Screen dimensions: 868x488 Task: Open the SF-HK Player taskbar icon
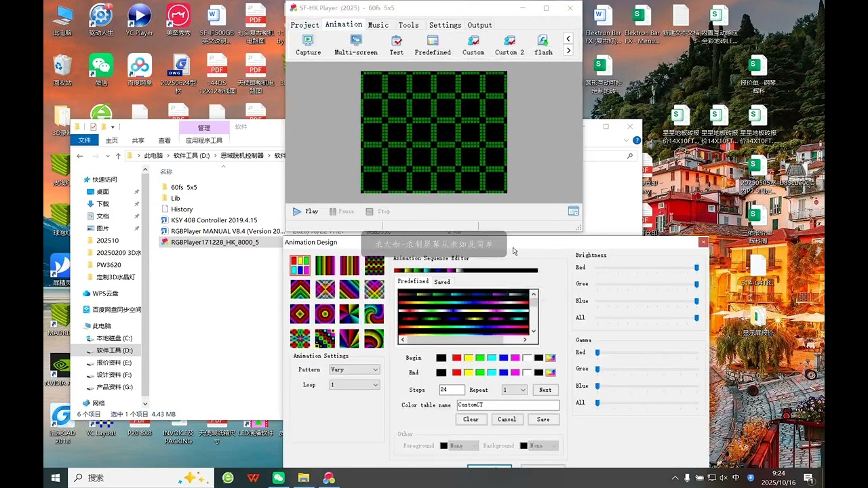point(329,478)
